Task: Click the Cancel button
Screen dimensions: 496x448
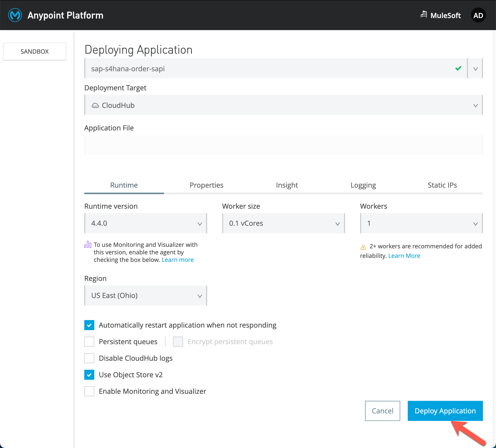Action: [x=382, y=411]
